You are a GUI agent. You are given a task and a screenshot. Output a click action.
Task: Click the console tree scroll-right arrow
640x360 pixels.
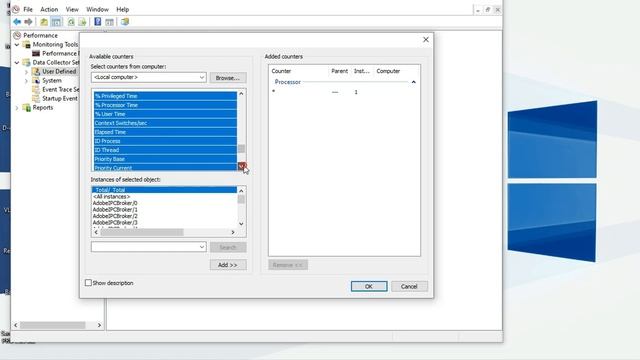(99, 325)
